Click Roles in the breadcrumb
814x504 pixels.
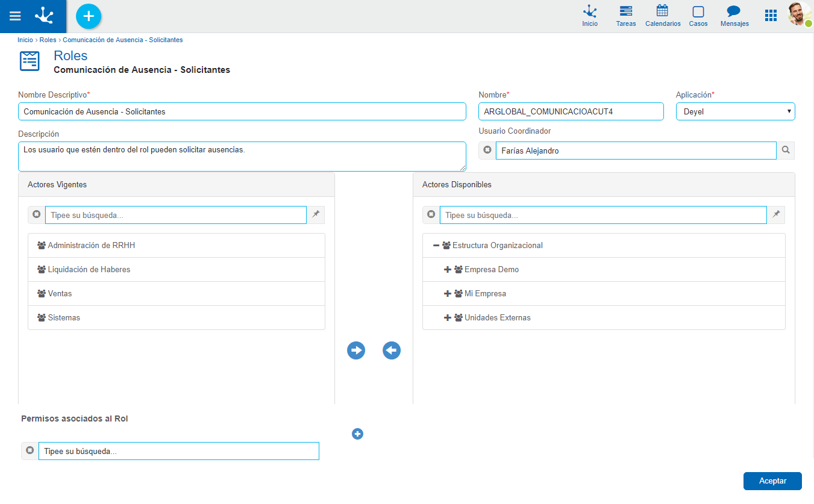tap(48, 40)
